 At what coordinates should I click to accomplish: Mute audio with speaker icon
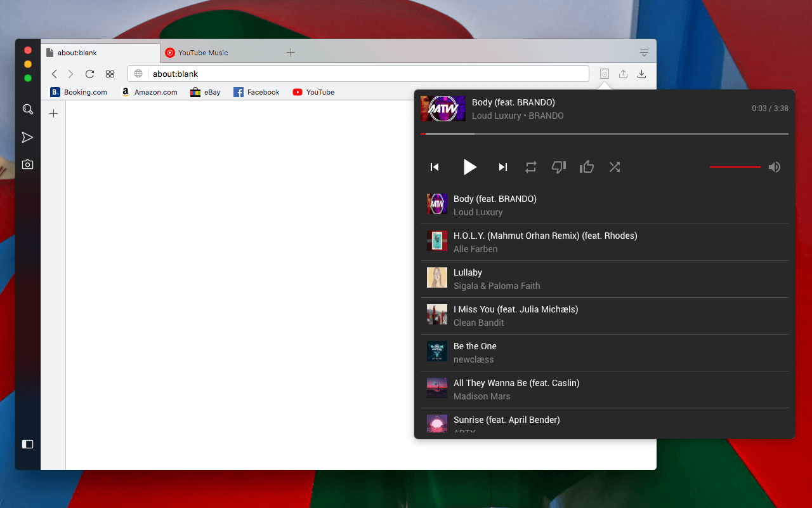tap(775, 167)
